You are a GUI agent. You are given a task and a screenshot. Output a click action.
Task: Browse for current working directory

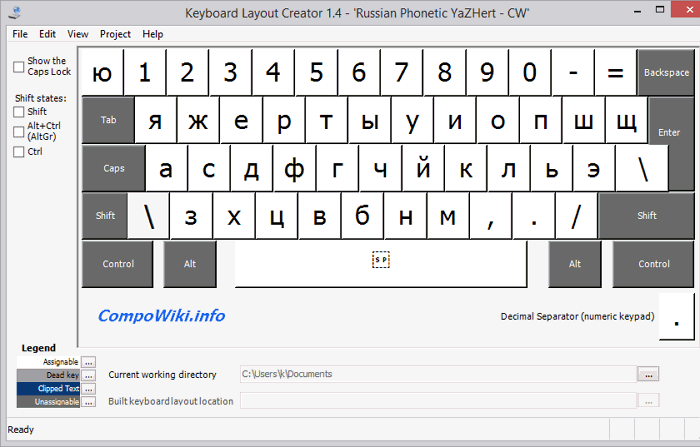pos(648,374)
